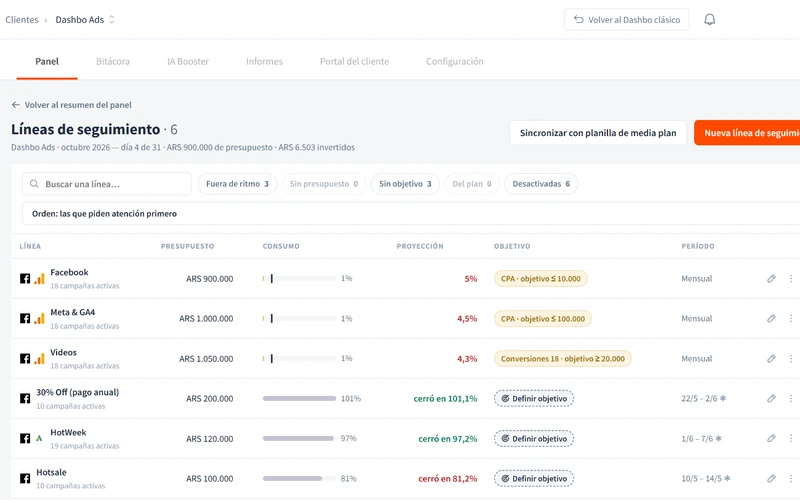
Task: Click the analytics bars icon in Videos row
Action: tap(39, 359)
